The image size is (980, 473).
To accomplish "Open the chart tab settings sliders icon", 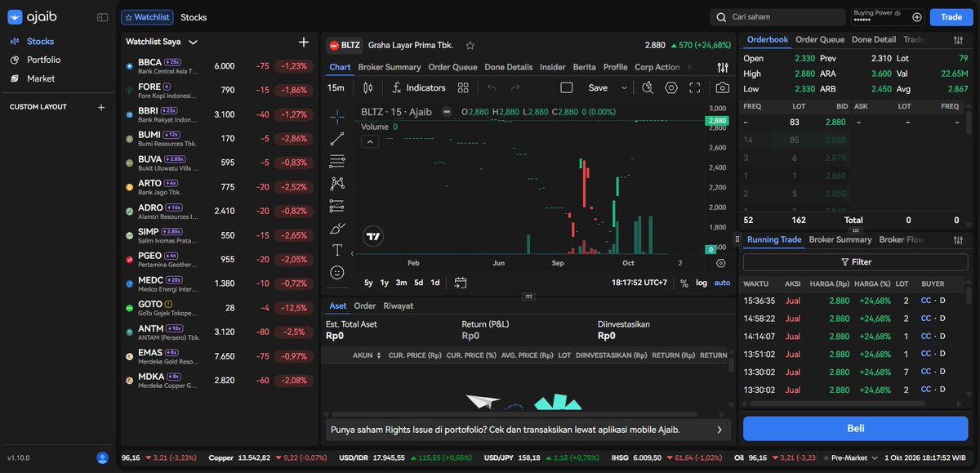I will (723, 67).
